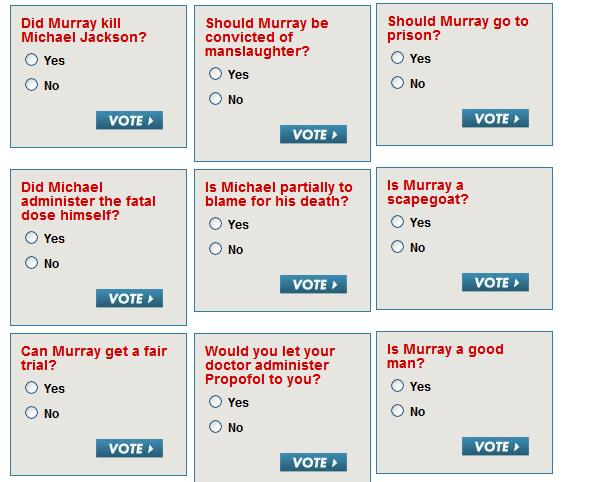Mark Yes for Michael partially to blame poll
The image size is (589, 482).
216,224
